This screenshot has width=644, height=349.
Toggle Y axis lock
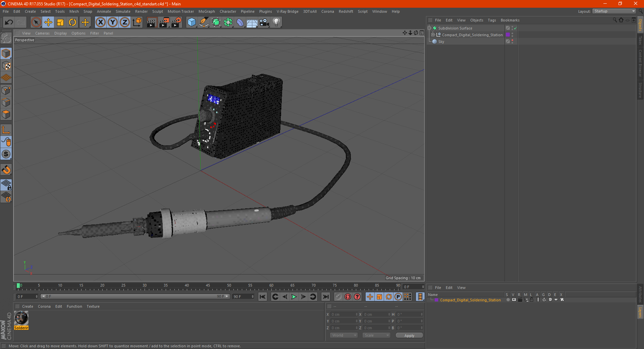[113, 22]
